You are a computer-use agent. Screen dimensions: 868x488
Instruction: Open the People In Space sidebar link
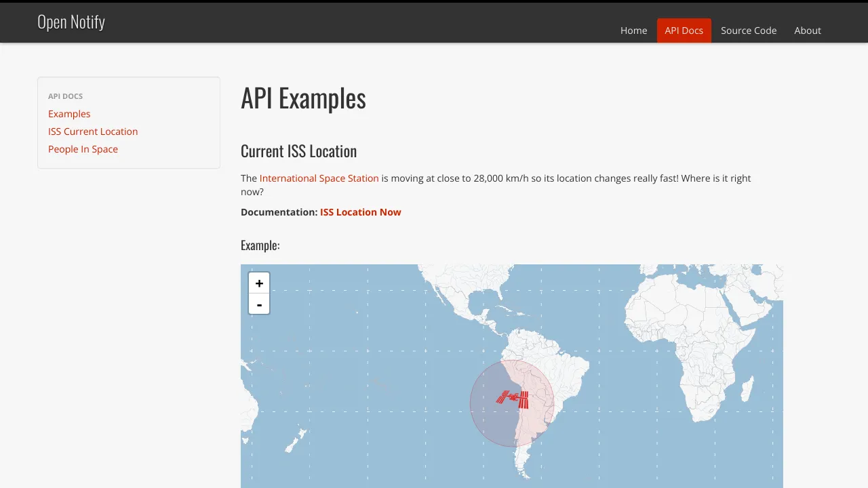[83, 149]
